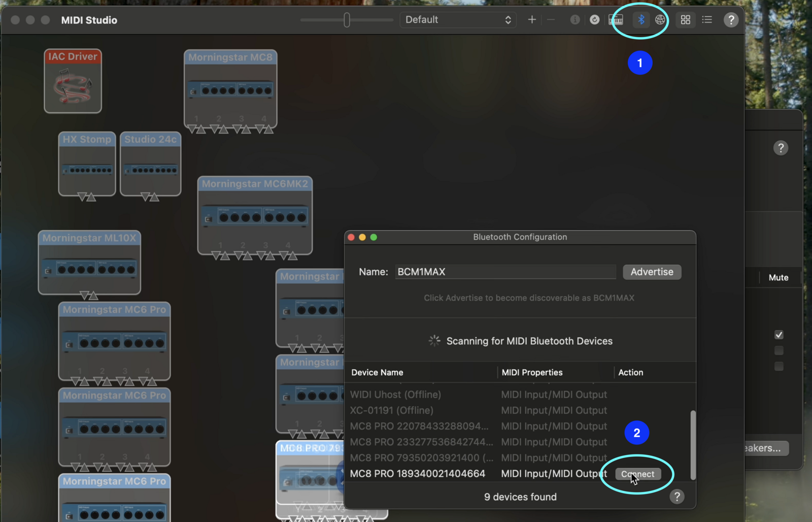
Task: Click the piano keyboard test setup icon
Action: (616, 20)
